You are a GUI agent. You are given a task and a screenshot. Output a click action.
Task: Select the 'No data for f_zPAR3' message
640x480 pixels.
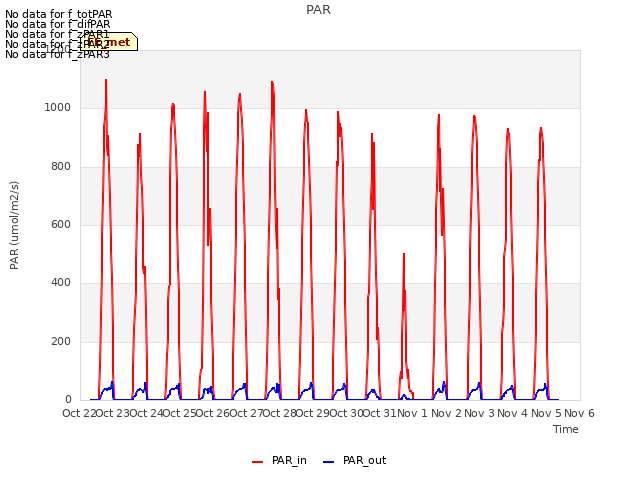pos(57,54)
